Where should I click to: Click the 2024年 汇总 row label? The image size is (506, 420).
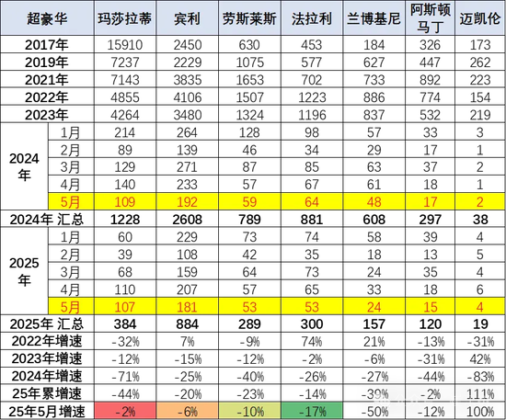[47, 219]
